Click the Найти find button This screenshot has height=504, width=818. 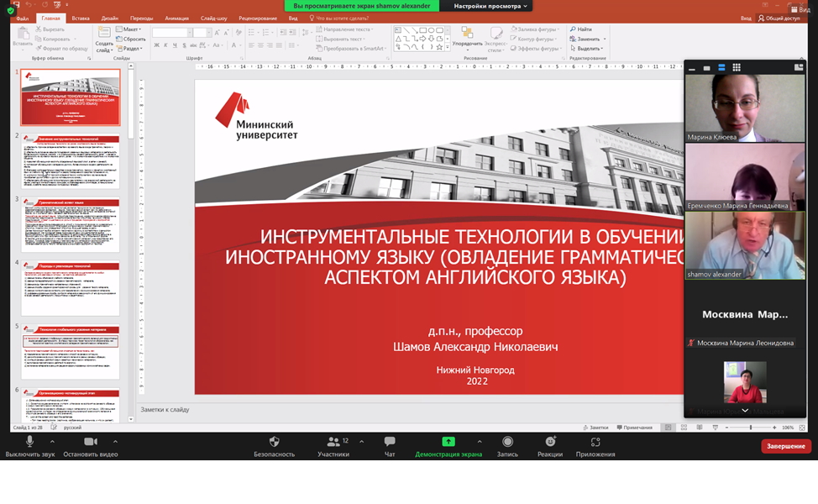pyautogui.click(x=580, y=29)
